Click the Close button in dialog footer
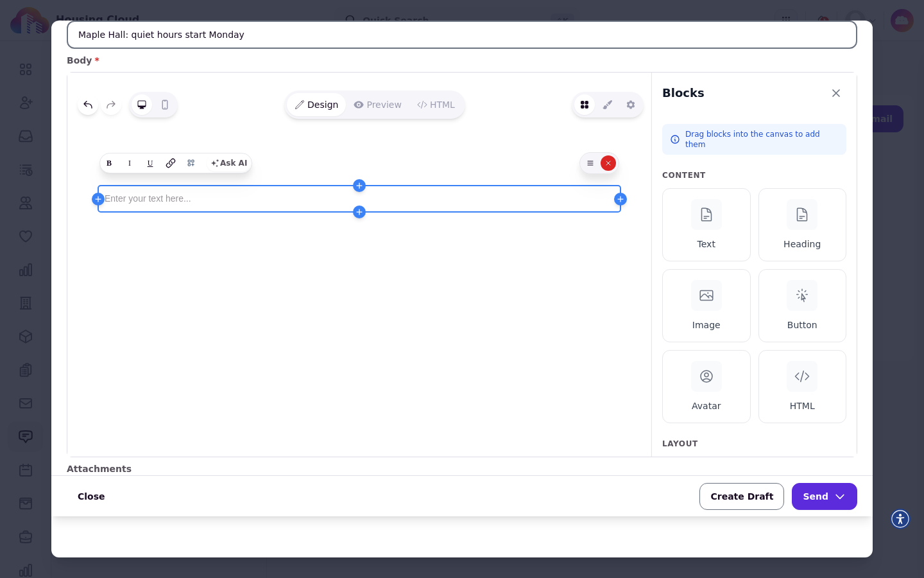The height and width of the screenshot is (578, 924). click(91, 496)
